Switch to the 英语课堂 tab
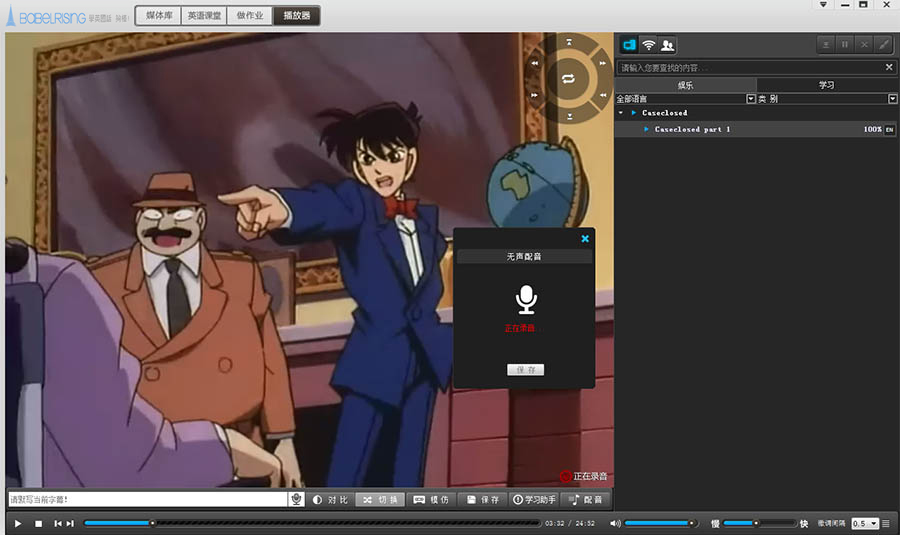 (x=204, y=15)
